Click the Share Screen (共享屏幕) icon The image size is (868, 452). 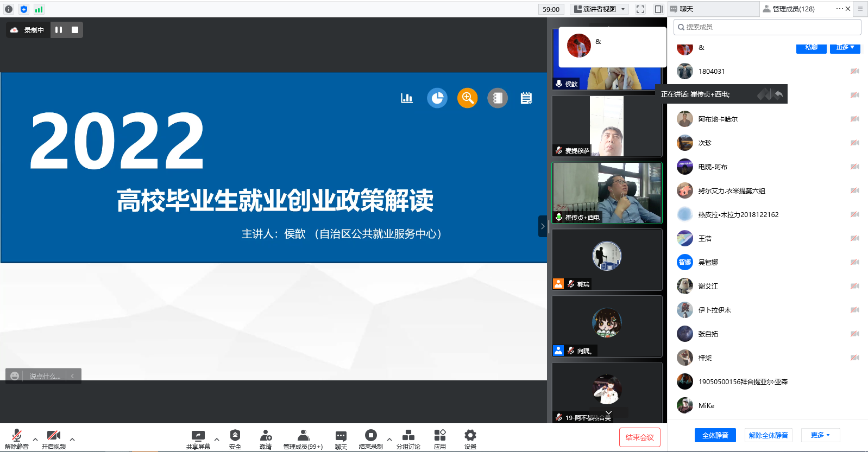[198, 436]
